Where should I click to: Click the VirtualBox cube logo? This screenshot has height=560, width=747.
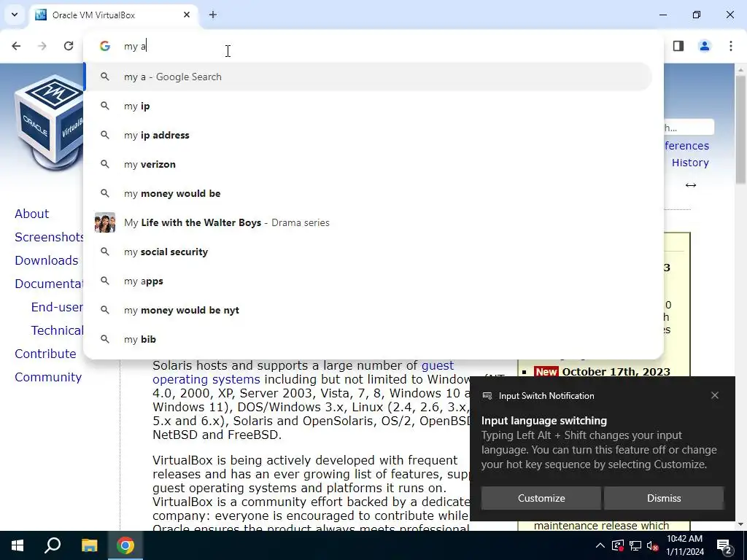pos(49,122)
